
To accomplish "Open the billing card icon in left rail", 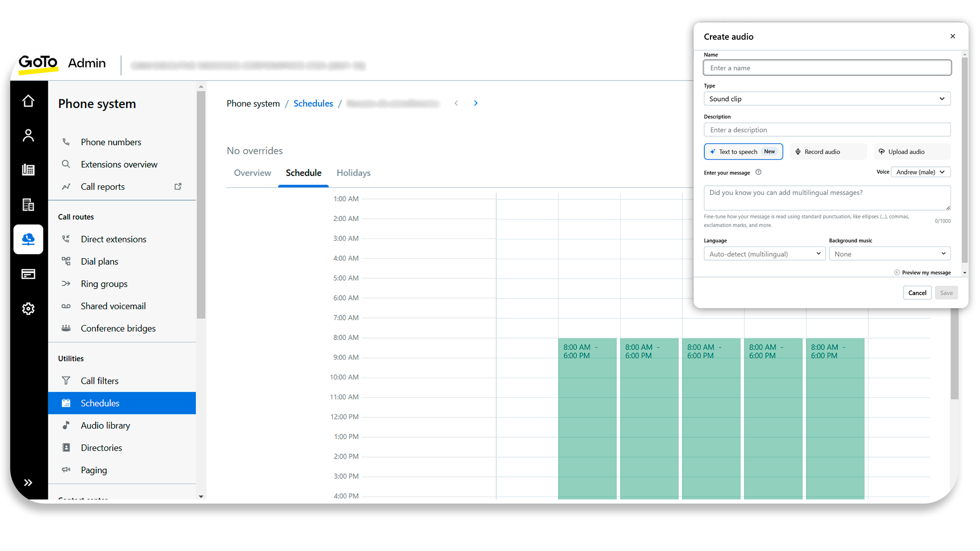I will coord(28,274).
